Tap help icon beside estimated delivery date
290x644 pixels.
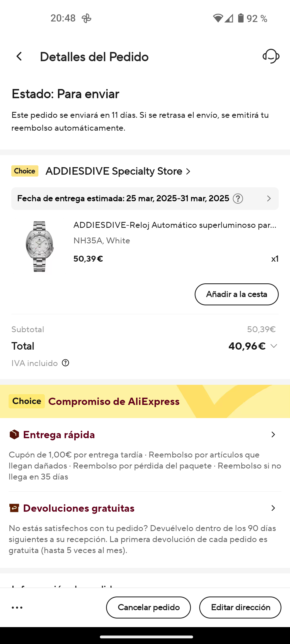pyautogui.click(x=238, y=199)
